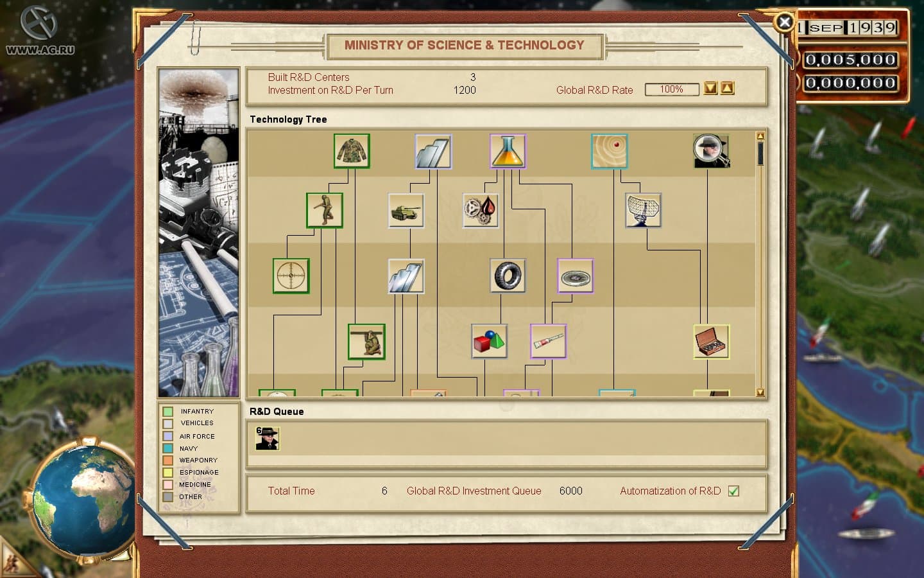The width and height of the screenshot is (924, 578).
Task: Open the cigar box technology icon
Action: click(x=712, y=342)
